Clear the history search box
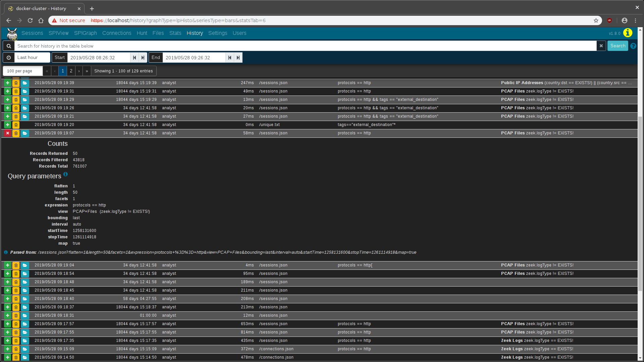Viewport: 644px width, 362px height. click(x=601, y=46)
